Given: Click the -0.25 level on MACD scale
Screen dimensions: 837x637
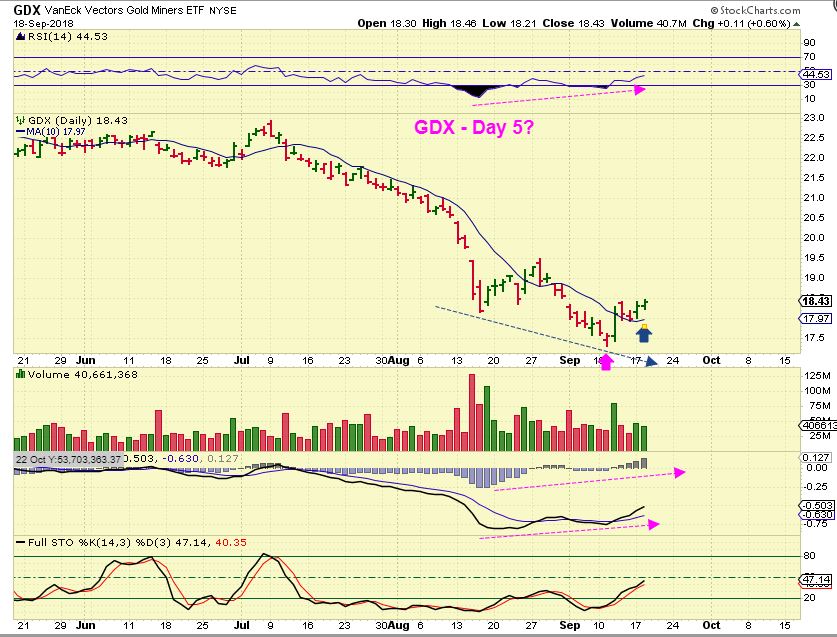Looking at the screenshot, I should click(x=815, y=487).
